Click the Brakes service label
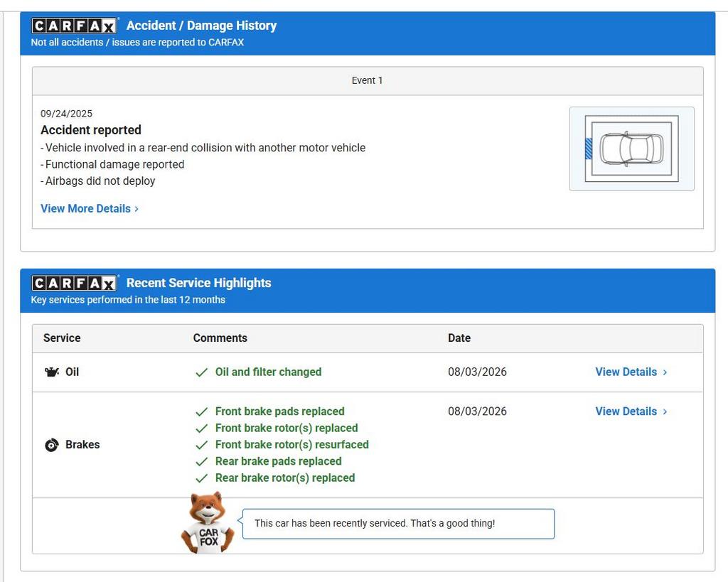The width and height of the screenshot is (728, 582). pos(82,445)
